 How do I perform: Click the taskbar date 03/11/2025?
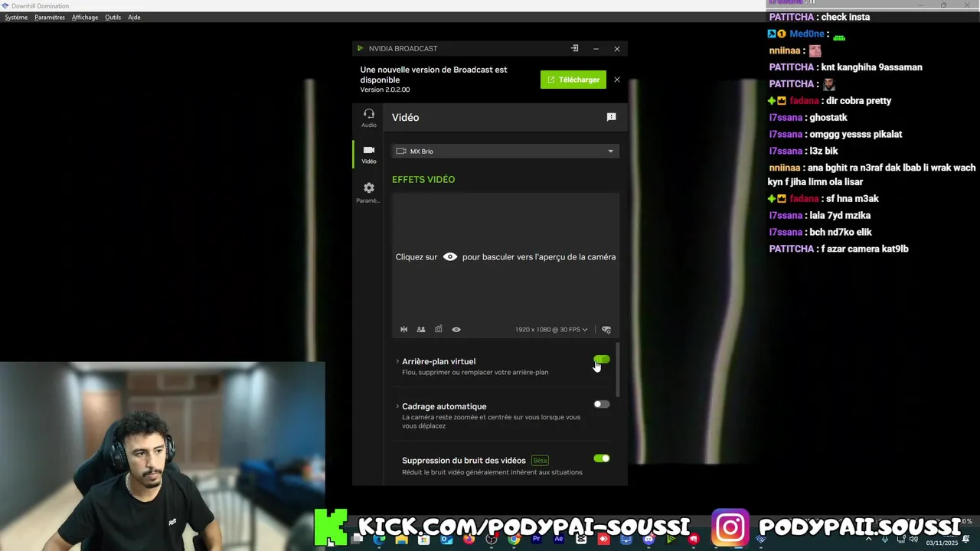pyautogui.click(x=942, y=543)
